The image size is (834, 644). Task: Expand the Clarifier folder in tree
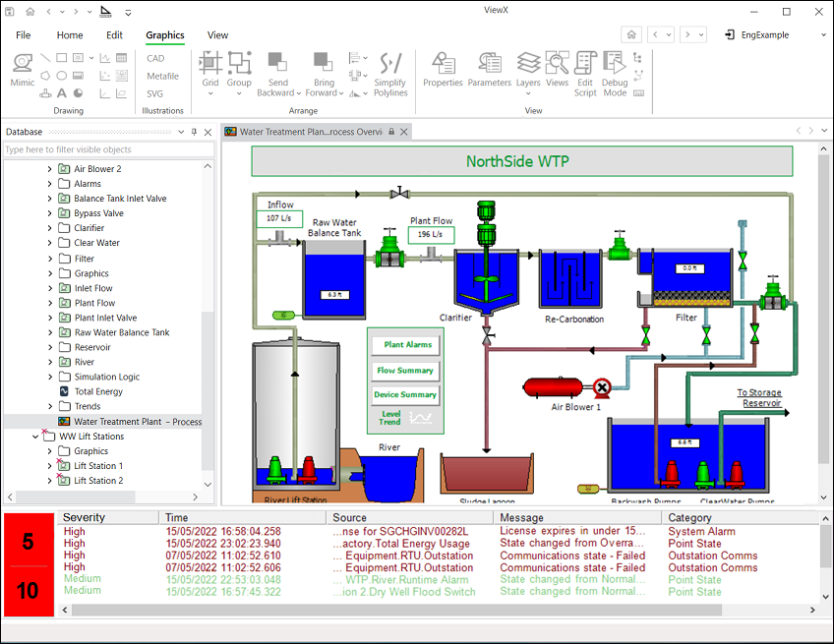[x=50, y=228]
